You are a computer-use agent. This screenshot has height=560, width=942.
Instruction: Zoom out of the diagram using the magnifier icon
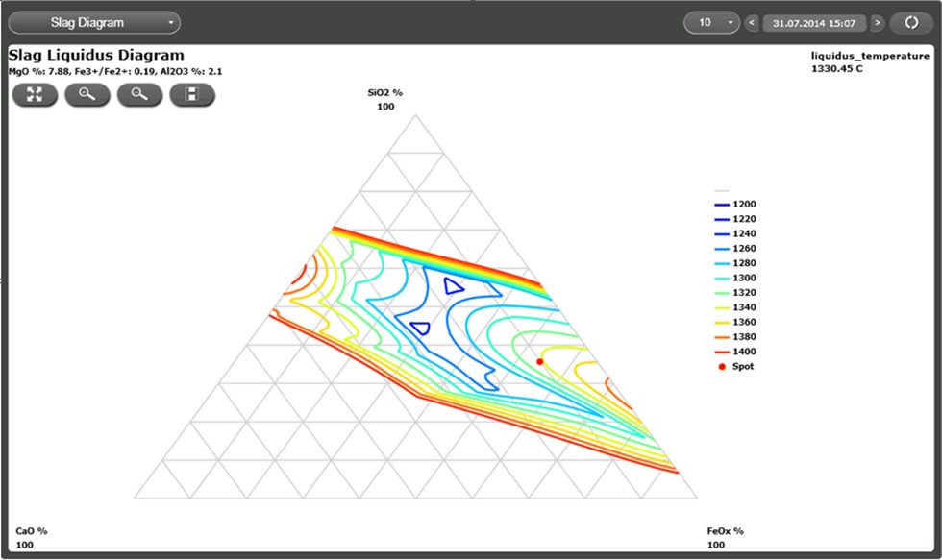[139, 95]
